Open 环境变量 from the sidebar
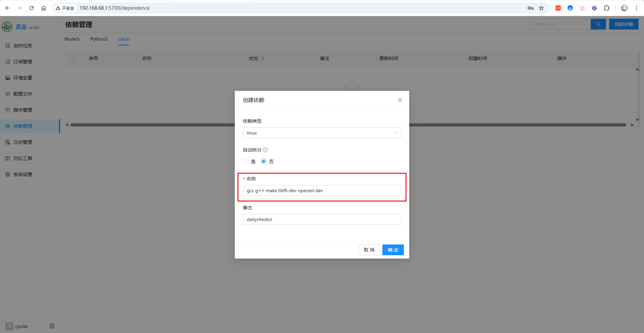Image resolution: width=644 pixels, height=333 pixels. point(22,78)
